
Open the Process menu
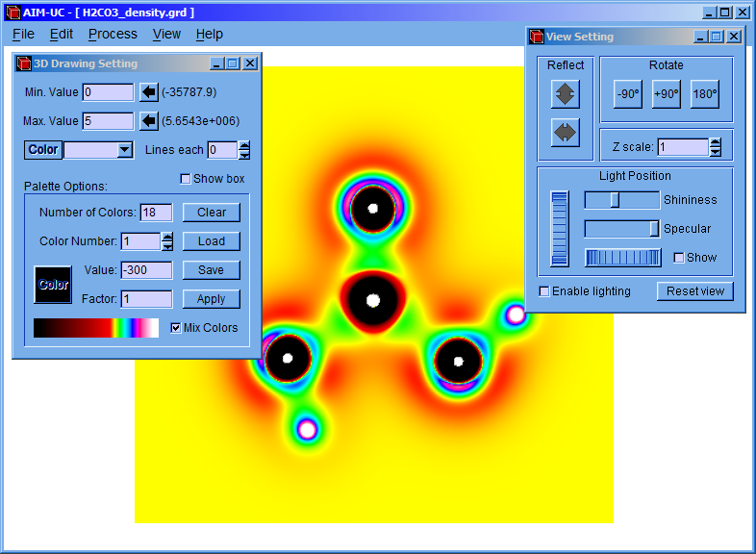(113, 34)
